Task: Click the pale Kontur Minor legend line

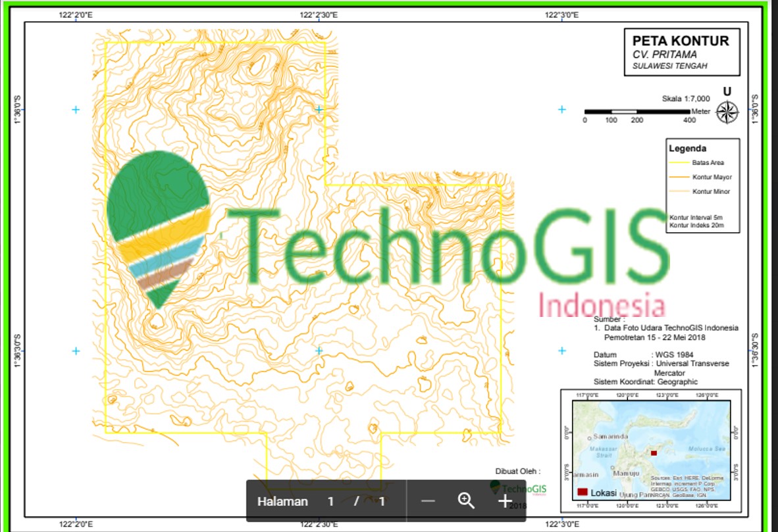Action: [679, 191]
